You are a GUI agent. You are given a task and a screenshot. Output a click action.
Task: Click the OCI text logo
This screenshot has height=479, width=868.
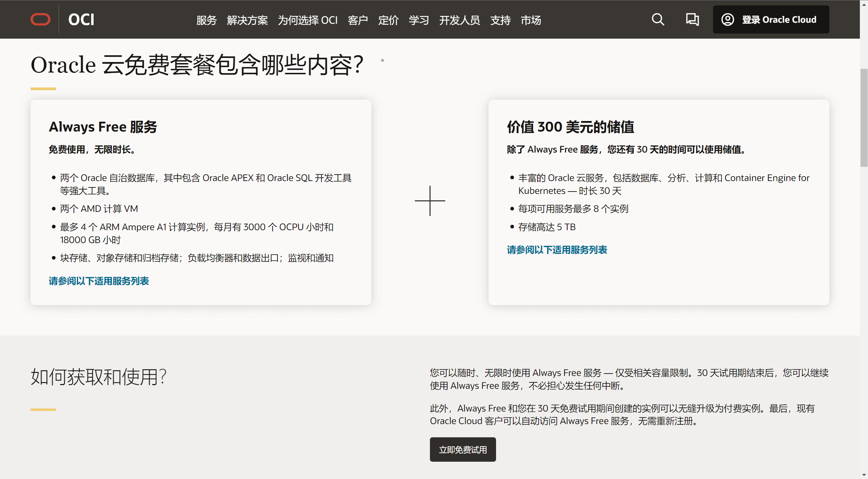point(81,20)
